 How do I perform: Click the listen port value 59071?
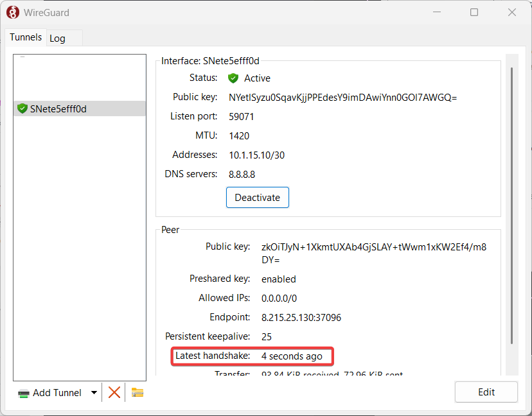tap(241, 117)
